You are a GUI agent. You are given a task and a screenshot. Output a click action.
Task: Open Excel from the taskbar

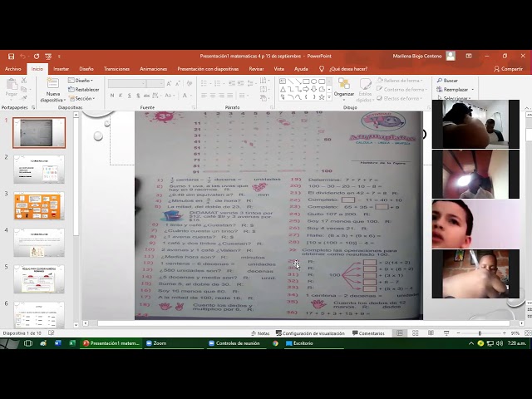[x=72, y=343]
